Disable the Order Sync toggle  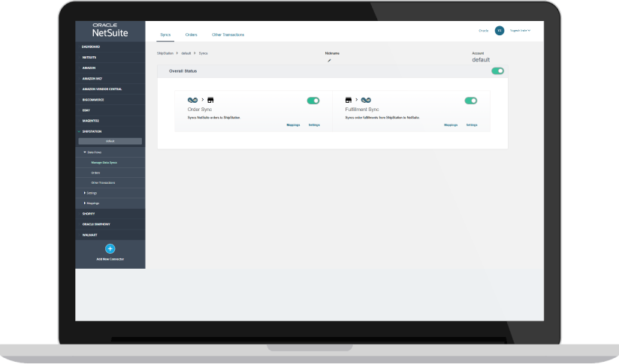(313, 101)
